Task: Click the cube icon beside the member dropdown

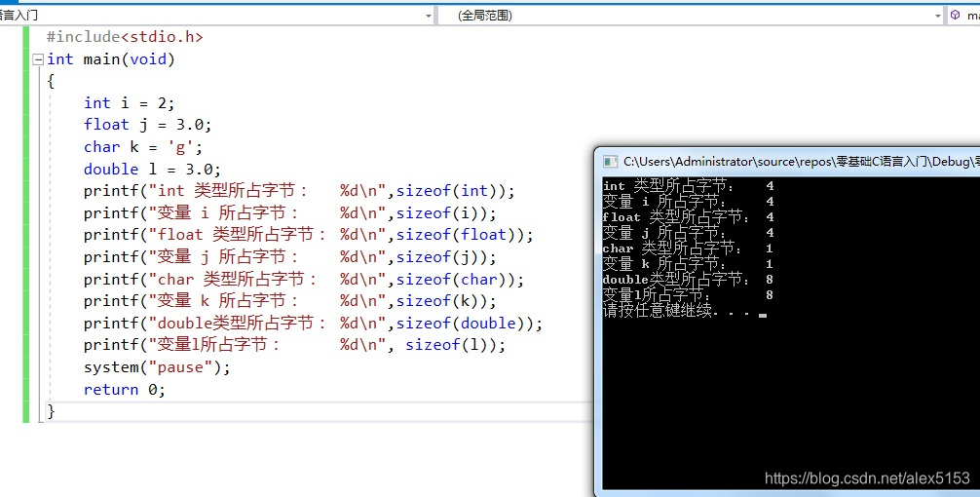Action: (955, 15)
